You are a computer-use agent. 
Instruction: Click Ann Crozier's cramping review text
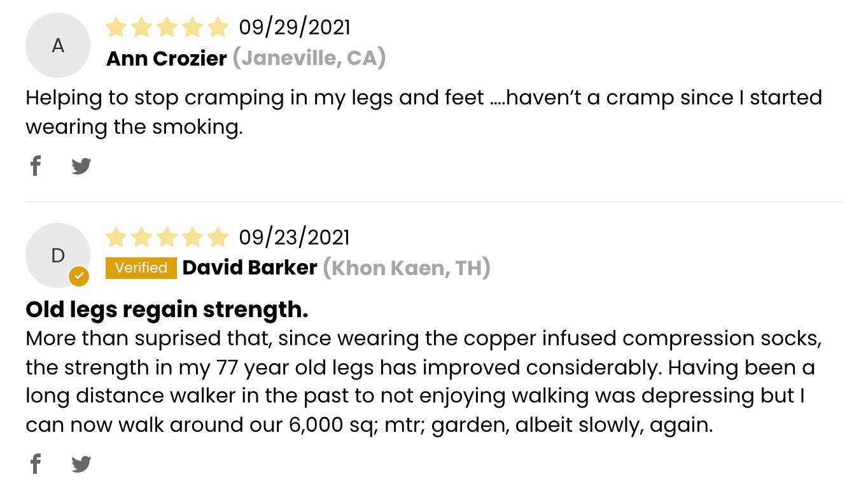[x=424, y=112]
